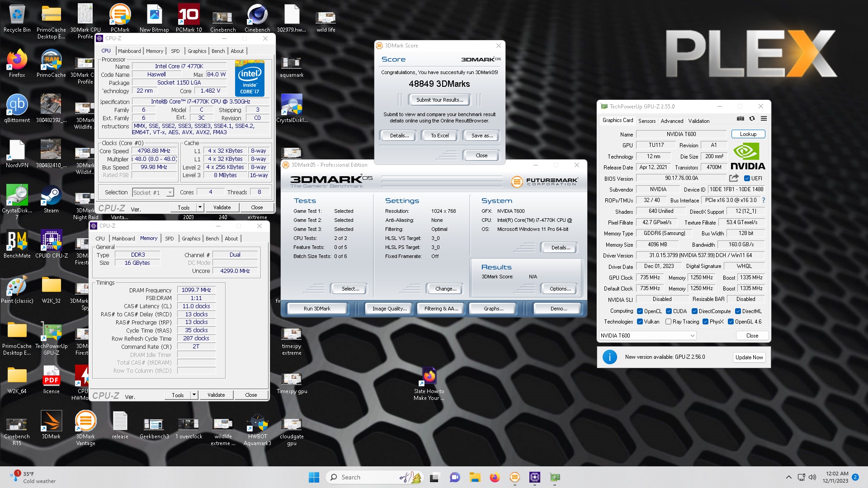Open Graphics tab in lower CPU-Z window
868x488 pixels.
[191, 239]
